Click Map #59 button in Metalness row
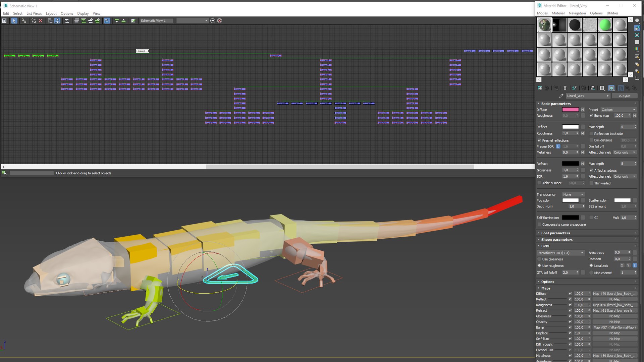This screenshot has height=362, width=644. (614, 356)
